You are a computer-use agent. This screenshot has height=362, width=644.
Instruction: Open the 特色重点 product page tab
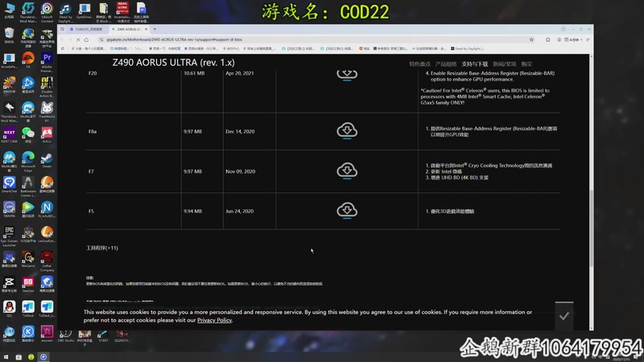[x=419, y=64]
